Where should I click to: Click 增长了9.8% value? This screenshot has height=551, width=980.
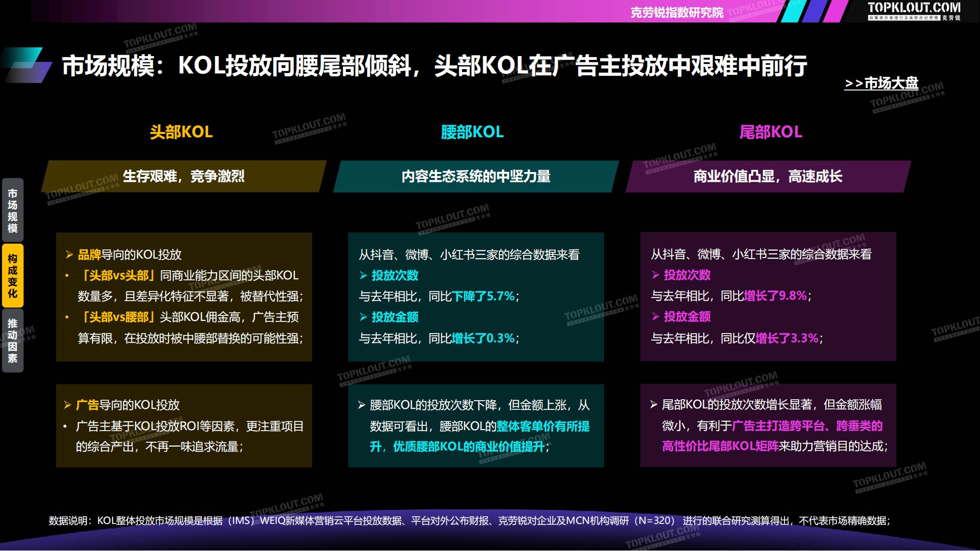click(775, 296)
